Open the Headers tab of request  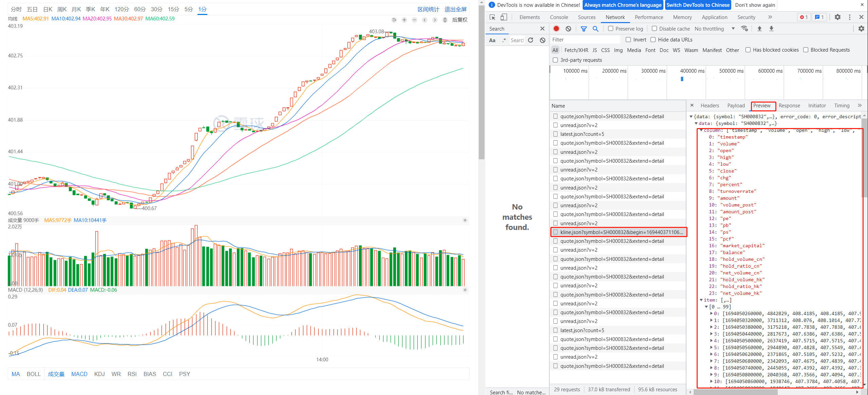710,105
